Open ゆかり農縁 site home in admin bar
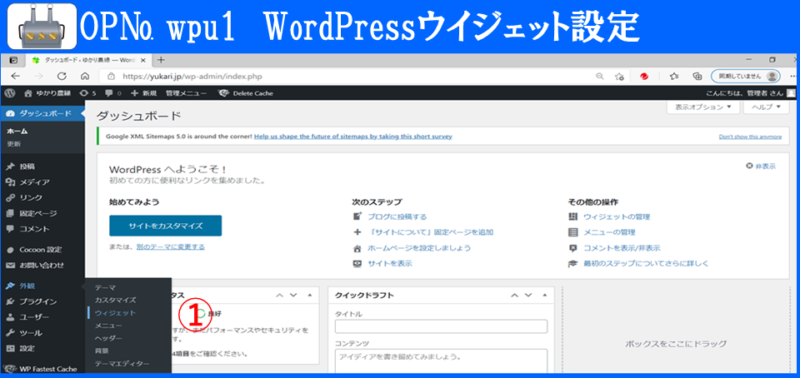The width and height of the screenshot is (800, 378). 47,93
